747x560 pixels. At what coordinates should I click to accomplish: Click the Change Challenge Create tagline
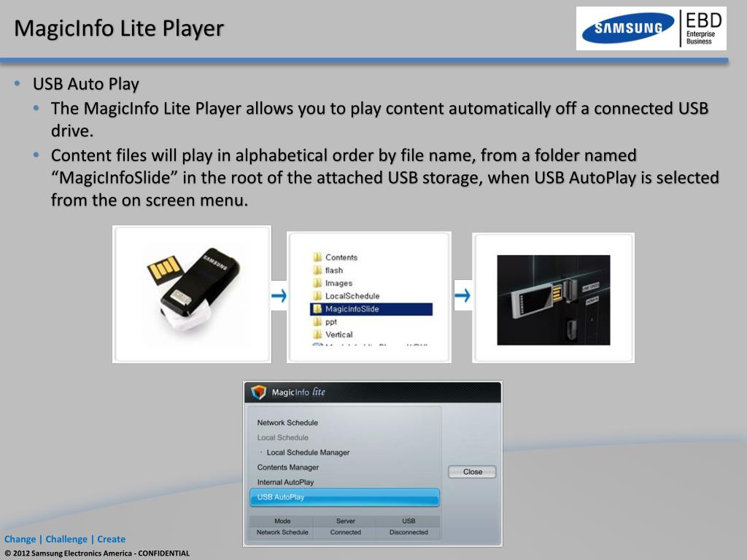65,539
